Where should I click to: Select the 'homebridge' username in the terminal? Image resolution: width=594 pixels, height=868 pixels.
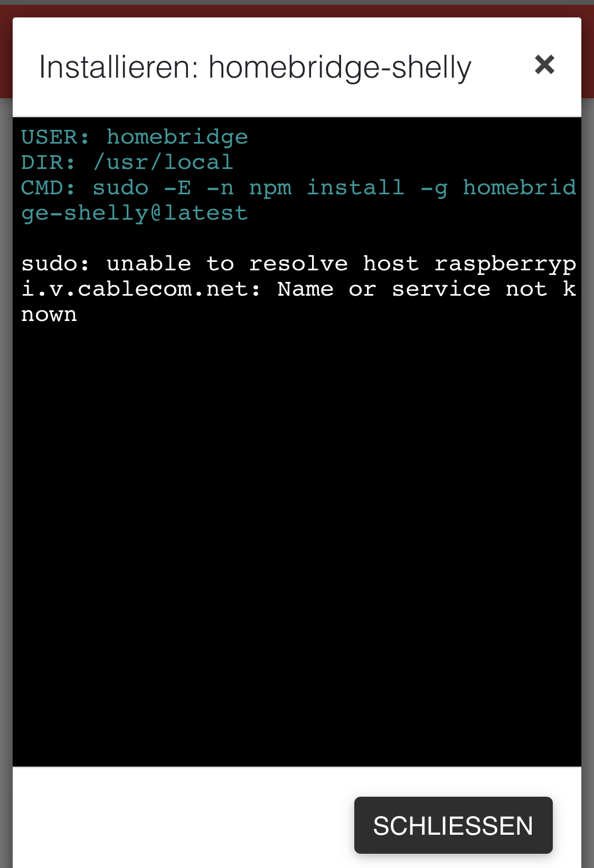pyautogui.click(x=177, y=137)
